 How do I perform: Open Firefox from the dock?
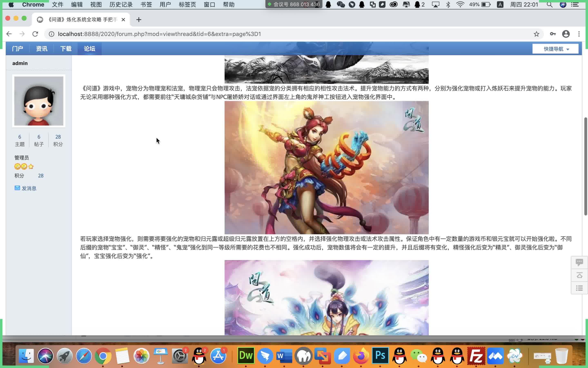tap(361, 356)
